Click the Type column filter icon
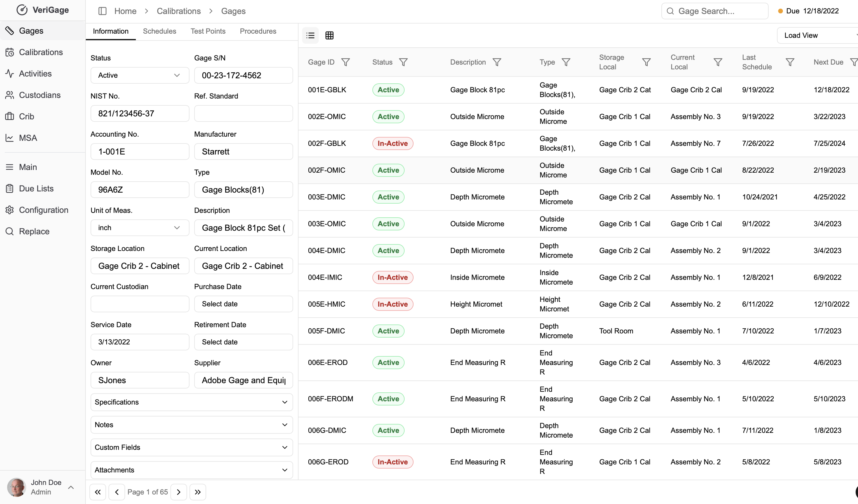This screenshot has height=504, width=858. click(566, 62)
